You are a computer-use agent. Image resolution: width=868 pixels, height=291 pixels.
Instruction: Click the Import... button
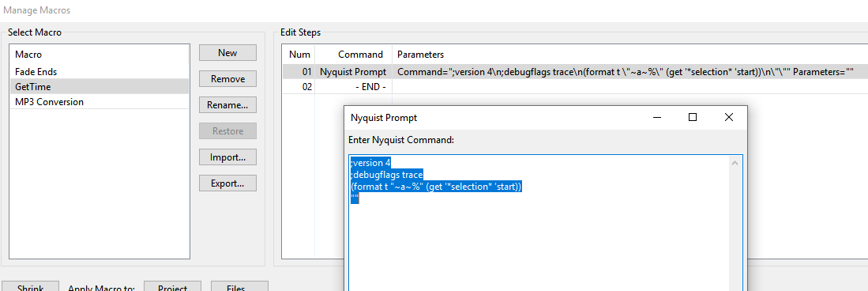tap(227, 157)
